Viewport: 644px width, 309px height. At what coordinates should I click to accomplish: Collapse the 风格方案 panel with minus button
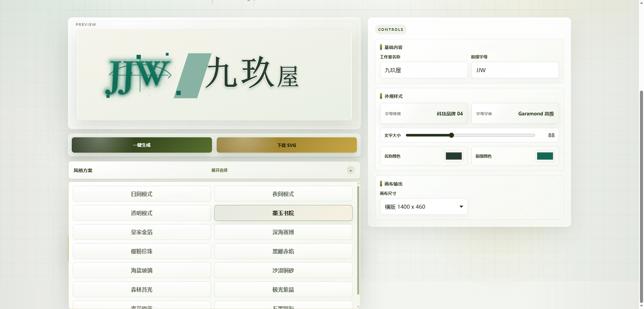[x=351, y=170]
